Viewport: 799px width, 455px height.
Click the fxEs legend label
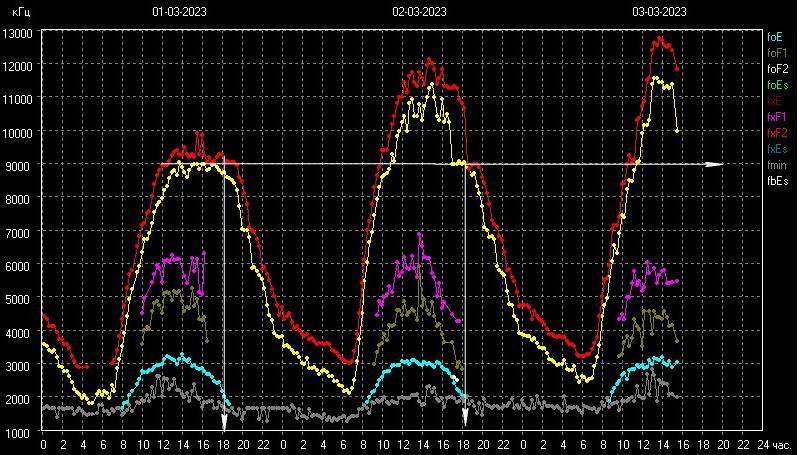click(x=777, y=149)
